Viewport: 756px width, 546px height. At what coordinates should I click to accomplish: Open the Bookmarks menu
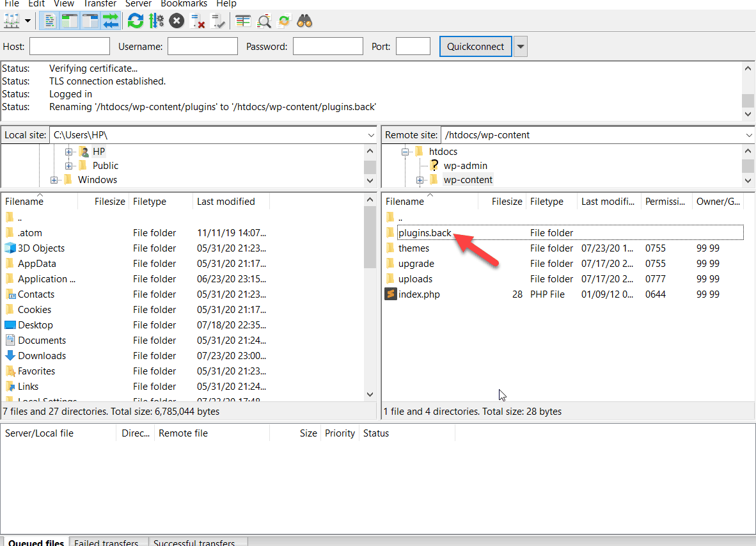[184, 4]
